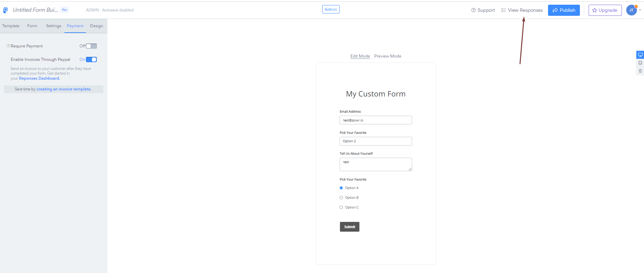Click the Require Payment help icon

pyautogui.click(x=8, y=46)
